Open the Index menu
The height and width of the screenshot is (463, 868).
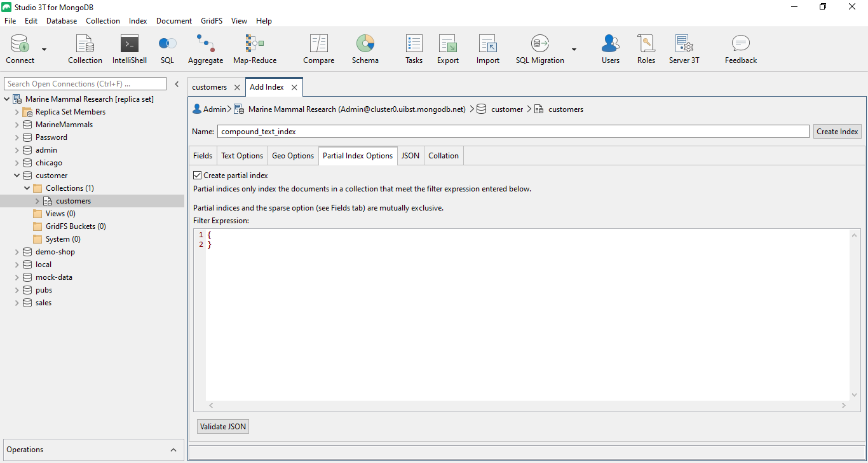click(138, 20)
